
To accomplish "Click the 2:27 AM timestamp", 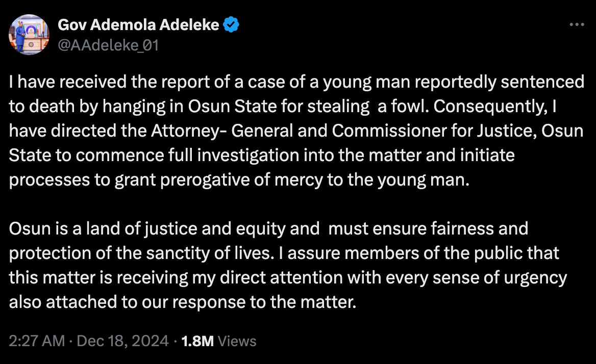I will [x=37, y=341].
